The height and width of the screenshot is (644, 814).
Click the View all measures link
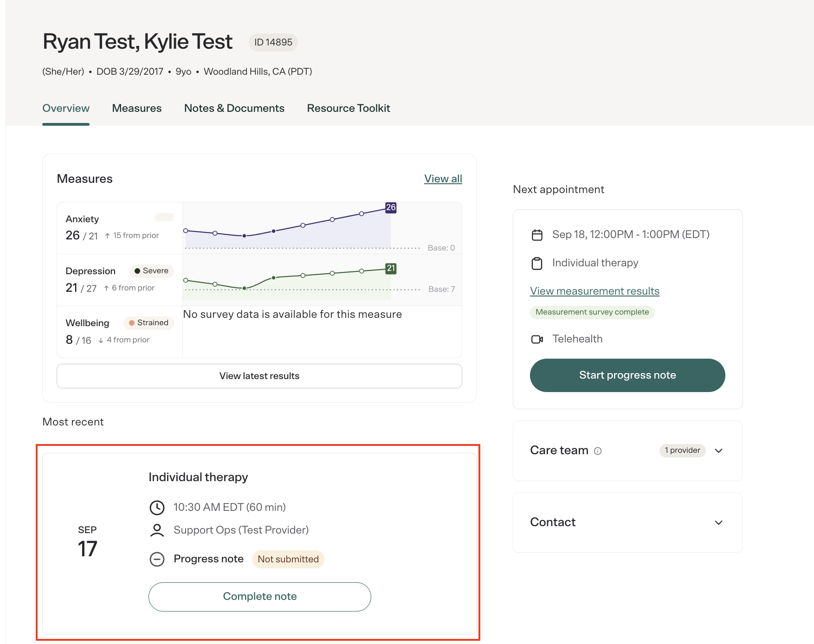(443, 179)
